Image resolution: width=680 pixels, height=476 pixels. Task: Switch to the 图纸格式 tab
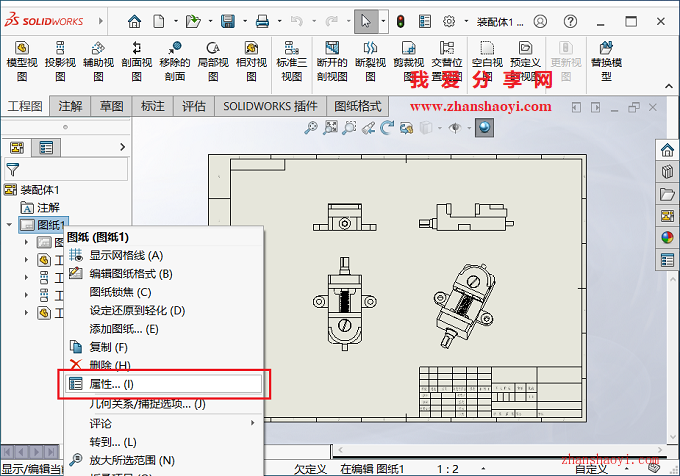coord(358,106)
